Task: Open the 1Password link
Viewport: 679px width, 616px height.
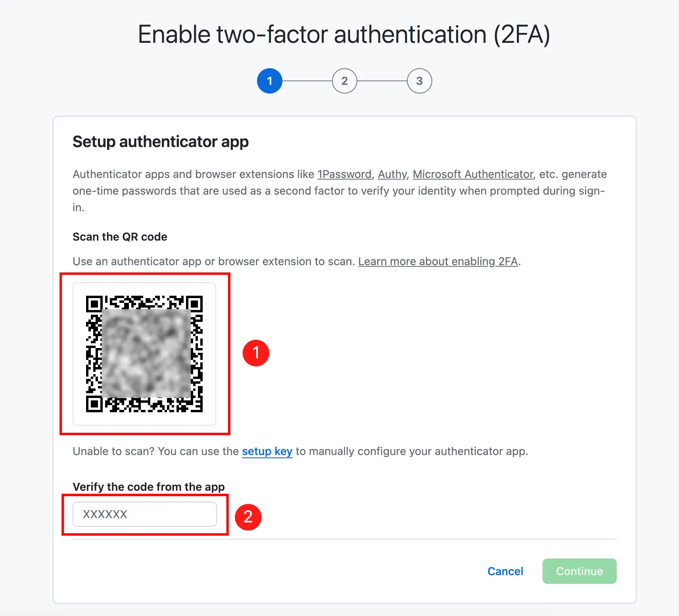Action: (x=344, y=174)
